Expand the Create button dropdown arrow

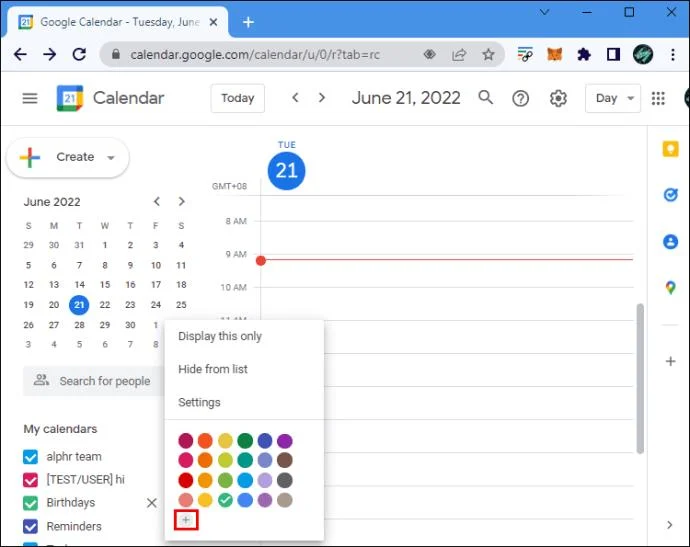coord(111,158)
